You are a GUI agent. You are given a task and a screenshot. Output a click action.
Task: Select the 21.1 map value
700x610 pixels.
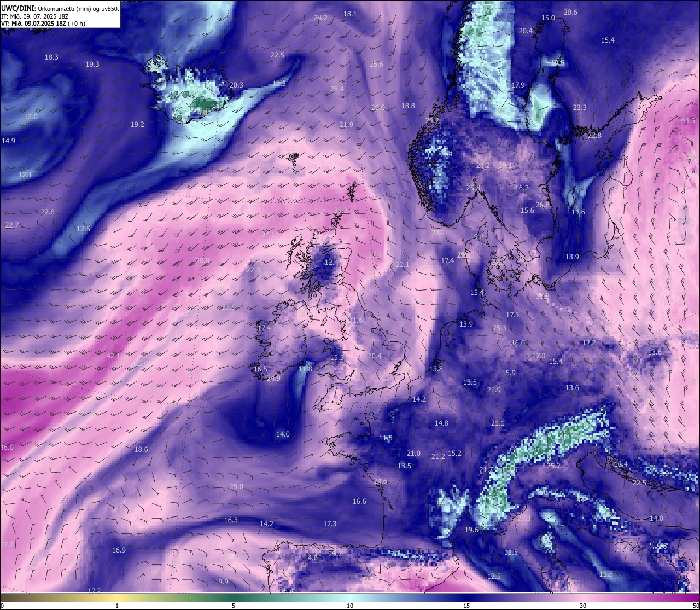(x=498, y=423)
